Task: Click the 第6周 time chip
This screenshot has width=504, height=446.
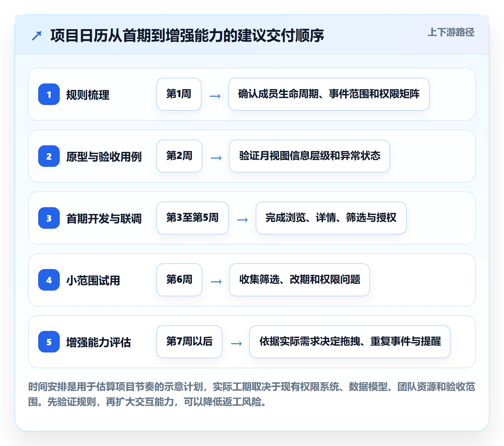Action: [179, 280]
